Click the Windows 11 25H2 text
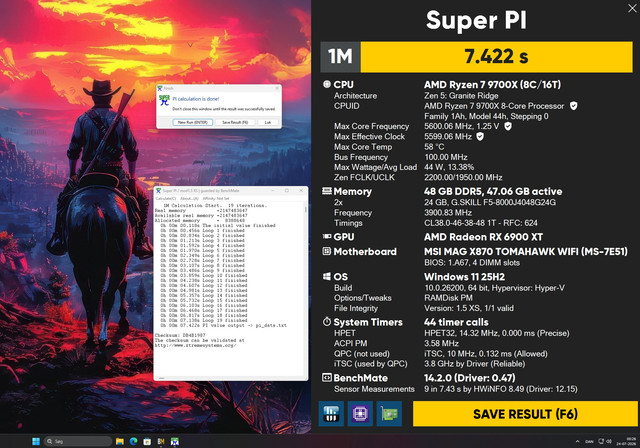The height and width of the screenshot is (448, 640). [x=464, y=277]
